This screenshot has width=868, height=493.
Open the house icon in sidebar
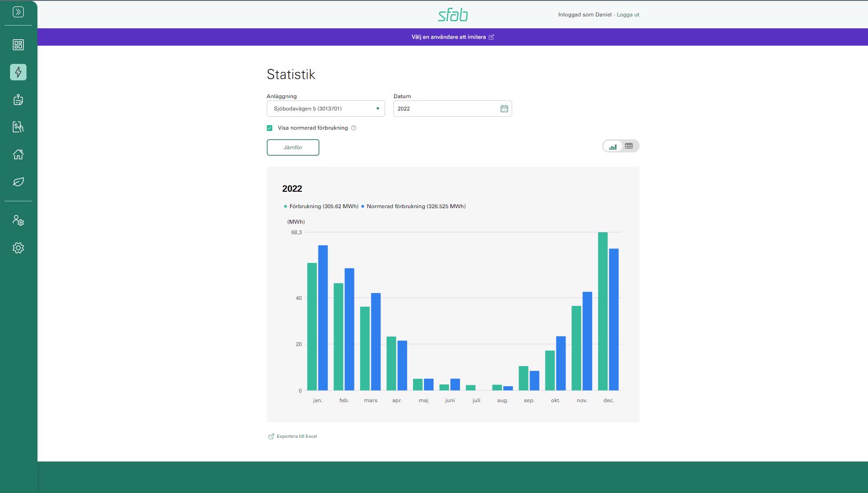pyautogui.click(x=18, y=154)
